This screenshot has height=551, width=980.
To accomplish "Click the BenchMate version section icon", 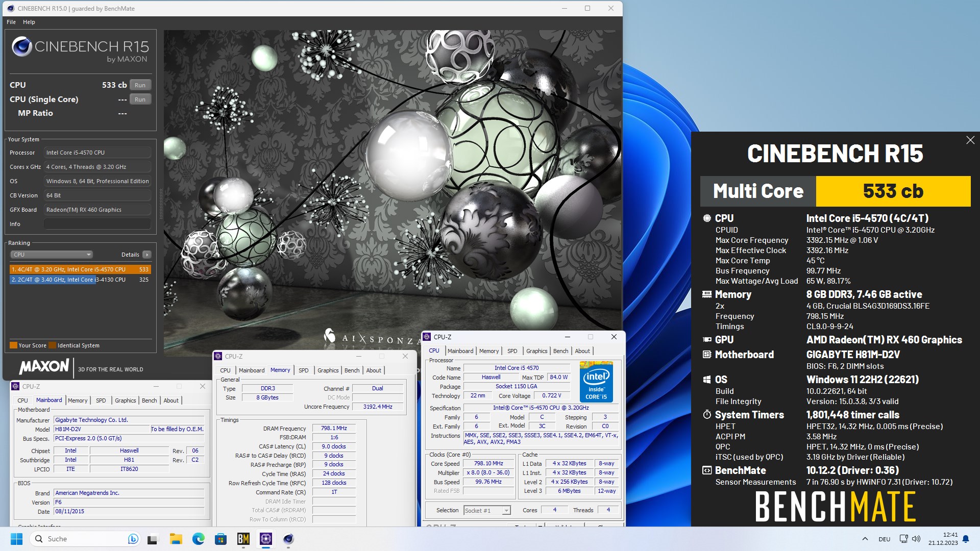I will coord(707,470).
